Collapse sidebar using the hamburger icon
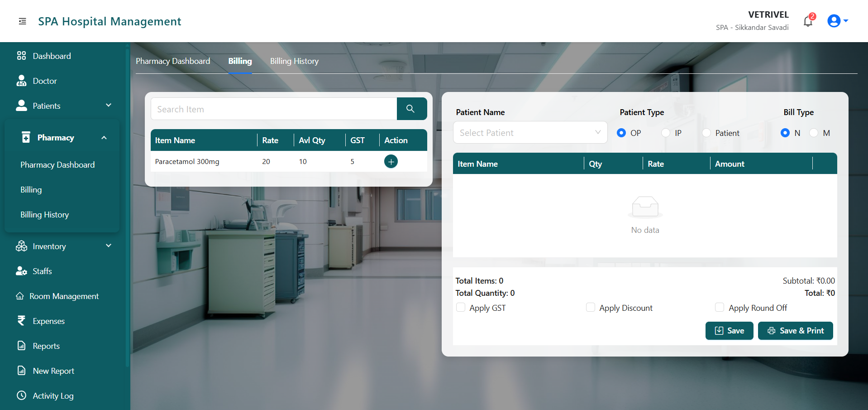Image resolution: width=868 pixels, height=410 pixels. coord(22,21)
